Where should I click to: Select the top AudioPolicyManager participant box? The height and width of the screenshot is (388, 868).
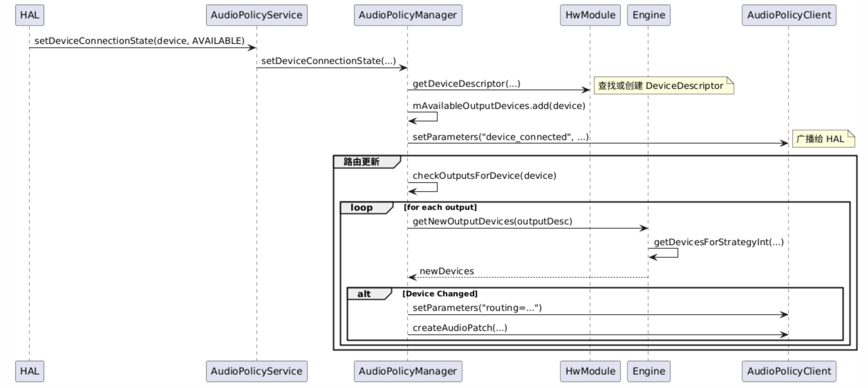408,15
